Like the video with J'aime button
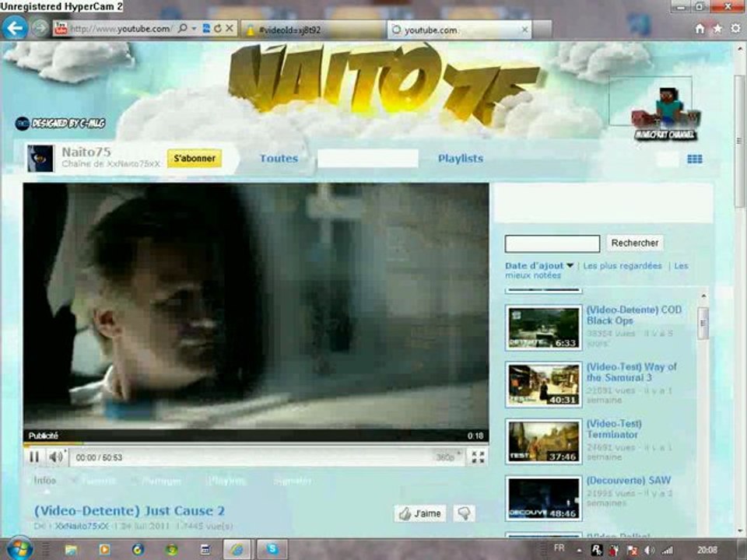 [419, 513]
